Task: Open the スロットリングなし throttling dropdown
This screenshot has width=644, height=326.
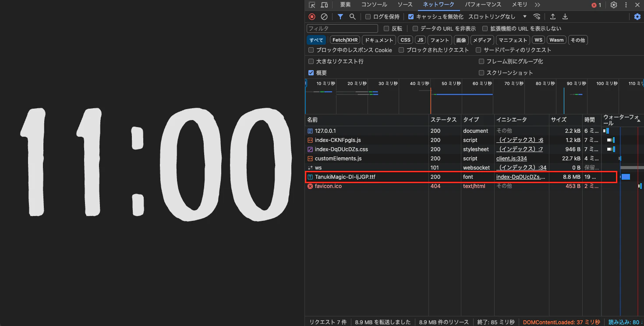Action: 498,17
